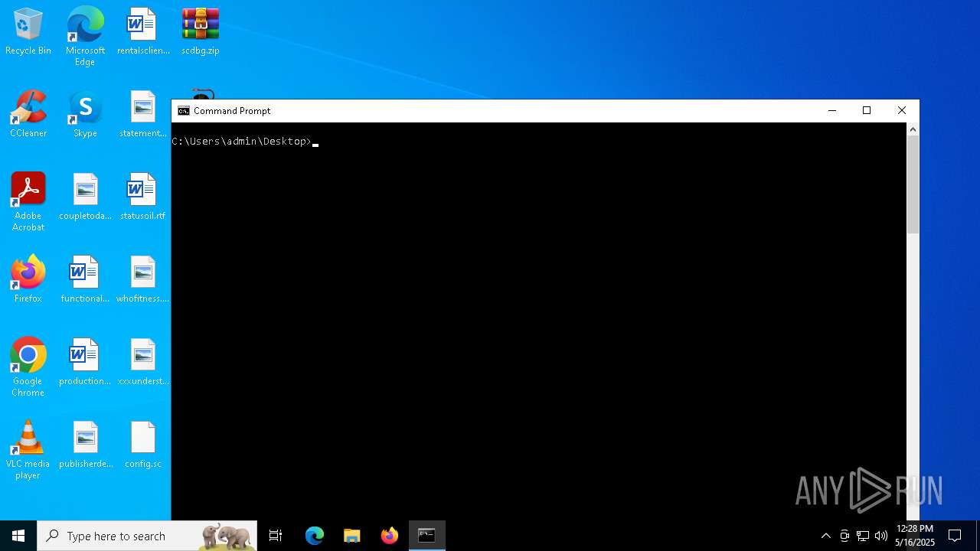Click the Type here to search box
This screenshot has width=980, height=551.
pyautogui.click(x=147, y=536)
